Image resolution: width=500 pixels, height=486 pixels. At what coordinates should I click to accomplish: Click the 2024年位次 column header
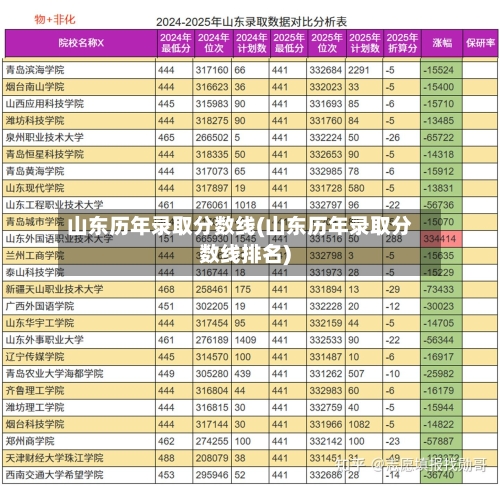pos(213,43)
